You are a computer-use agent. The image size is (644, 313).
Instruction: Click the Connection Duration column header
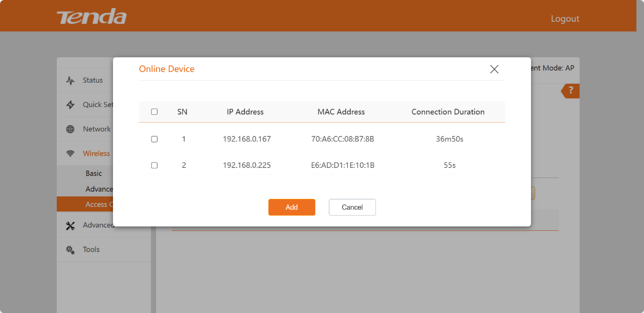coord(448,112)
